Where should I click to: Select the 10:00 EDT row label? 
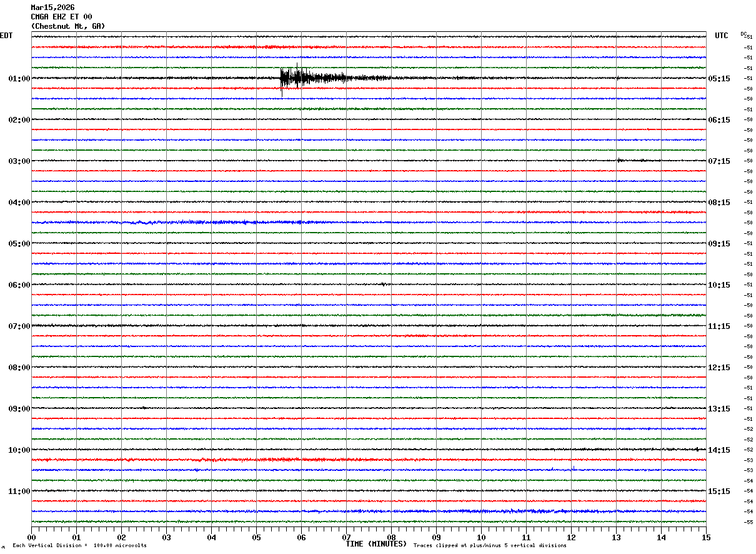tap(19, 450)
